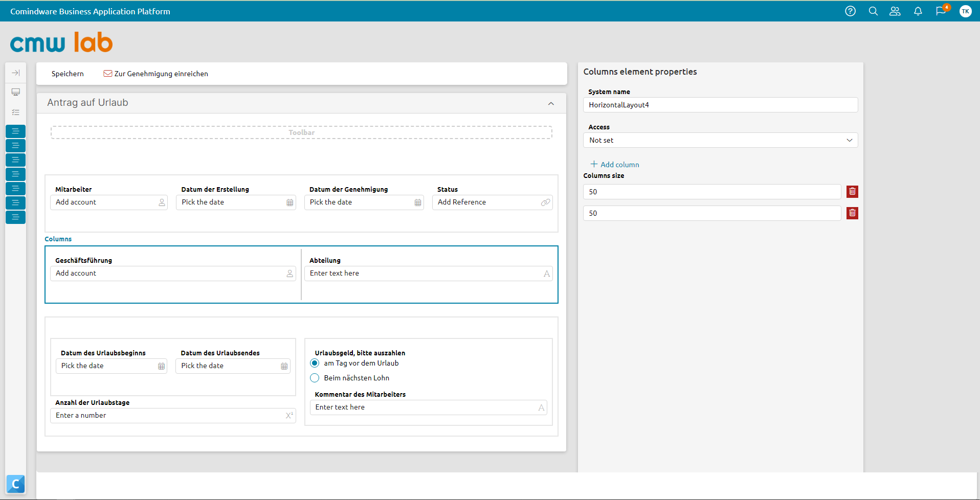980x500 pixels.
Task: Click the Columns element label
Action: pos(58,239)
